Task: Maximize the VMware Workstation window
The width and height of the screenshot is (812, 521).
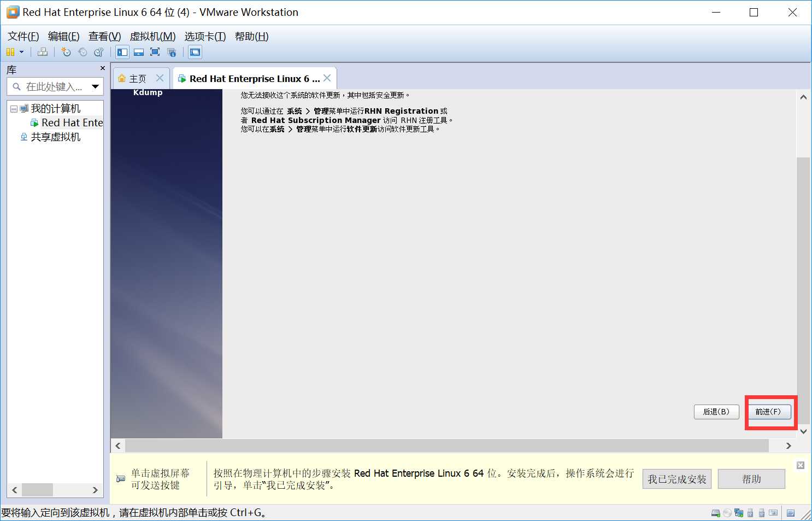Action: [754, 12]
